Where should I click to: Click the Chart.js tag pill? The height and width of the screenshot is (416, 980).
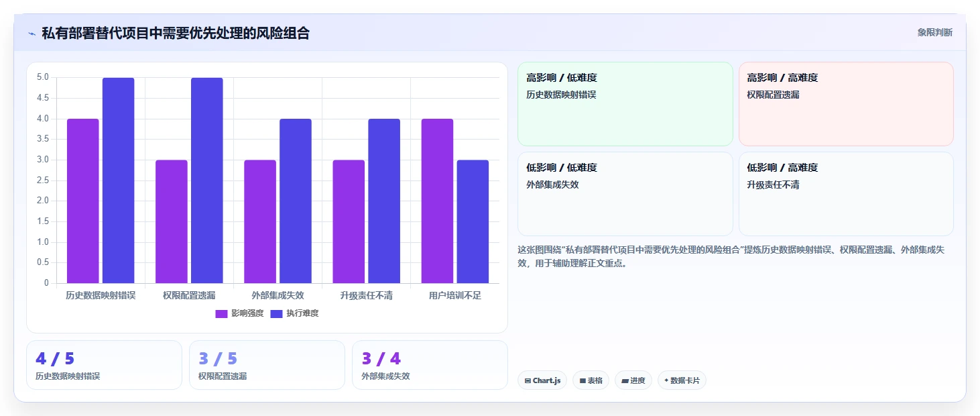542,380
